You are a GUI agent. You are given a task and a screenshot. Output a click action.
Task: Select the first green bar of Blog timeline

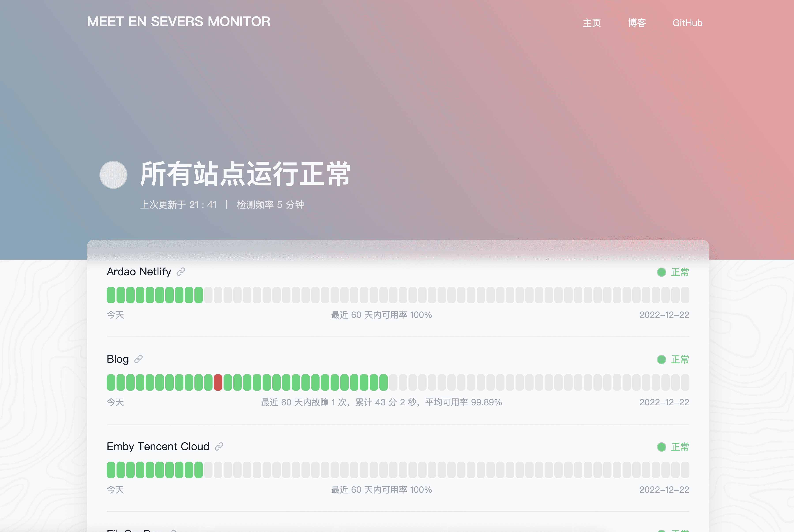pyautogui.click(x=111, y=382)
